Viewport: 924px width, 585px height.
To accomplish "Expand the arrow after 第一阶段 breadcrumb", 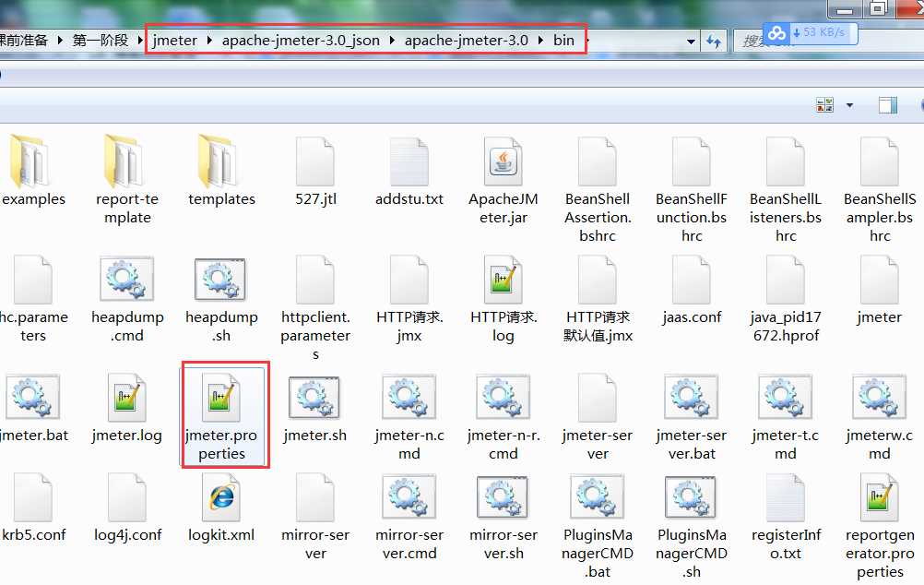I will [140, 40].
